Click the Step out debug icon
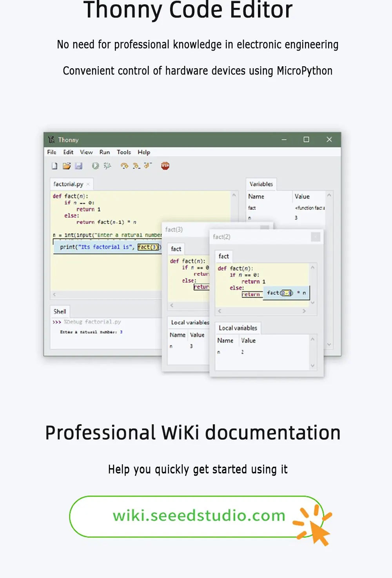Image resolution: width=392 pixels, height=578 pixels. pos(147,166)
